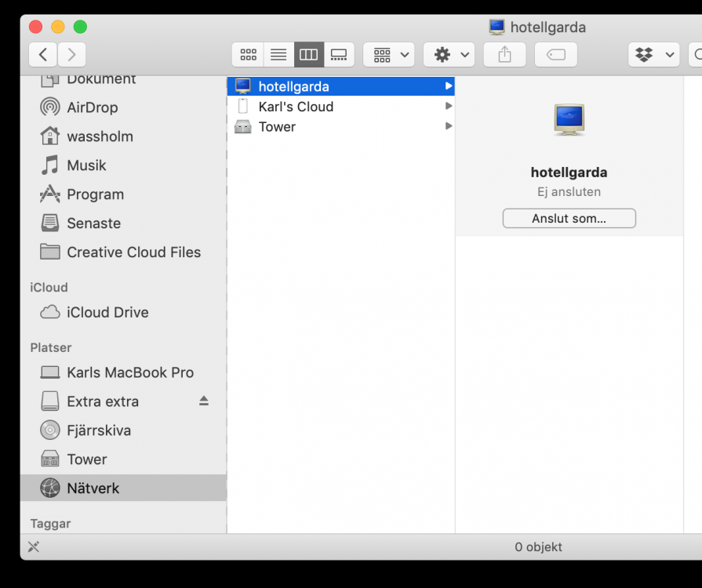Switch to list view
The height and width of the screenshot is (588, 702).
[278, 55]
